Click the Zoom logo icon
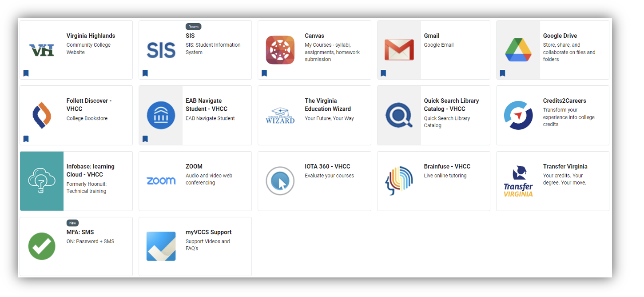644x297 pixels. point(161,181)
